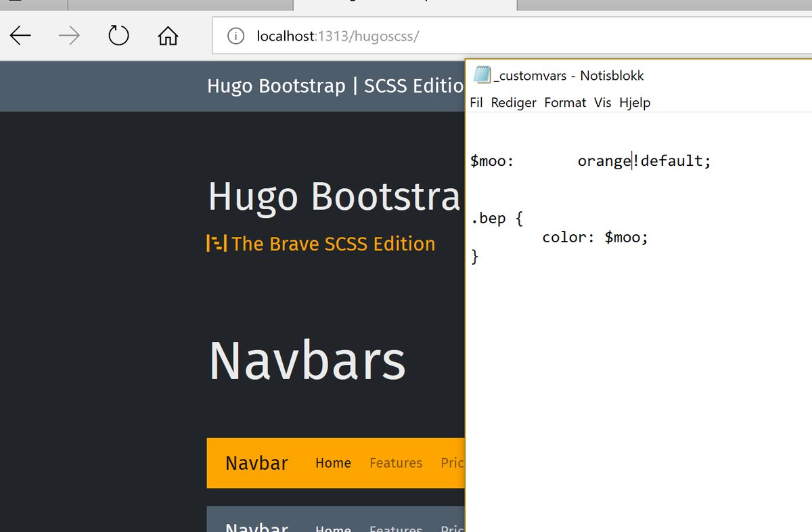Screen dimensions: 812x532
Task: Open the Fil menu in Notisblokk
Action: pyautogui.click(x=476, y=102)
